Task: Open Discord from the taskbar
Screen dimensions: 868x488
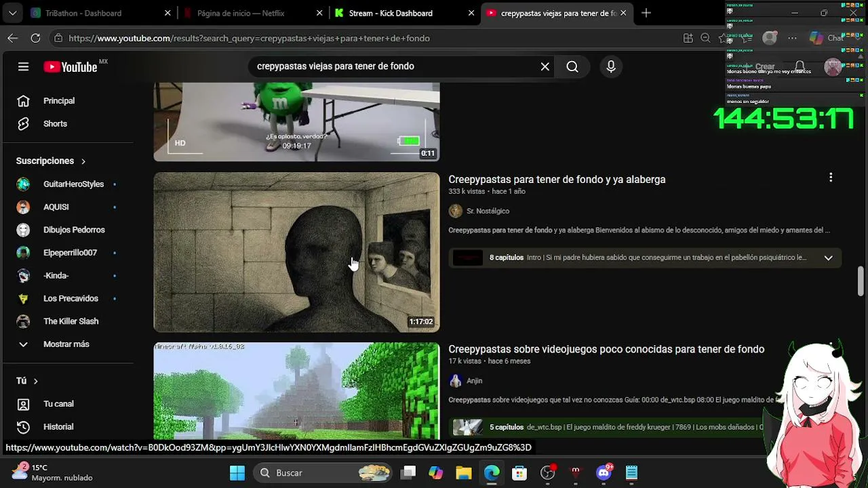Action: click(x=604, y=473)
